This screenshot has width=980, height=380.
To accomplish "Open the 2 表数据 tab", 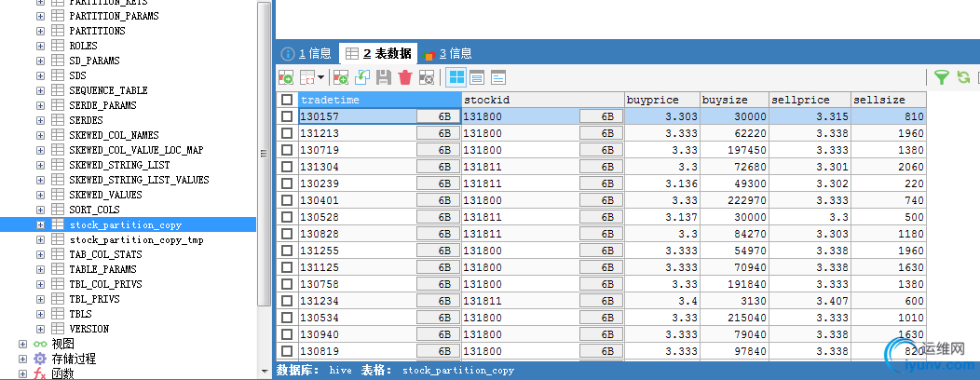I will (379, 54).
